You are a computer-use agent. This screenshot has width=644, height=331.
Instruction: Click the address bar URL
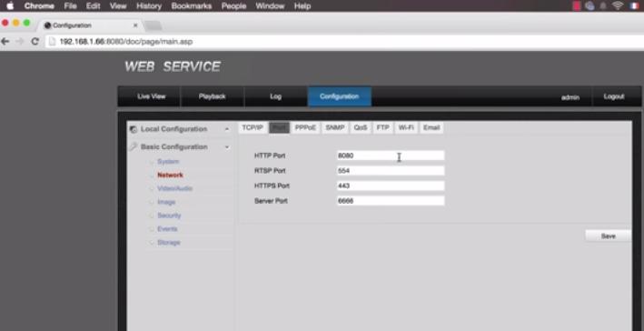(126, 42)
